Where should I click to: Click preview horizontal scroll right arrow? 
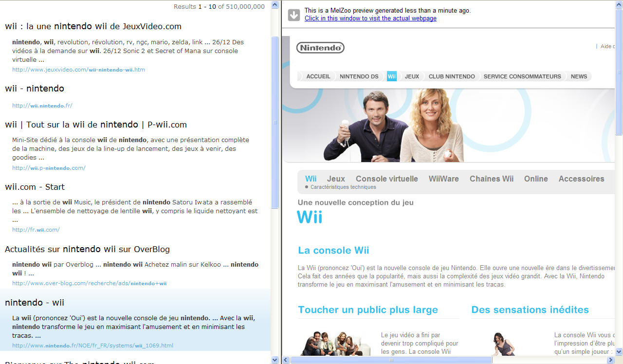coord(611,360)
